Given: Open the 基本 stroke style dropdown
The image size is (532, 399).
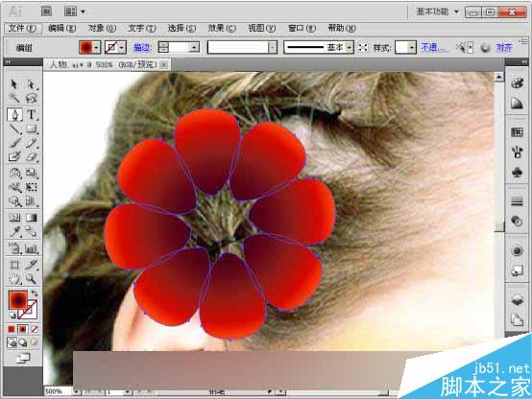Looking at the screenshot, I should coord(350,47).
